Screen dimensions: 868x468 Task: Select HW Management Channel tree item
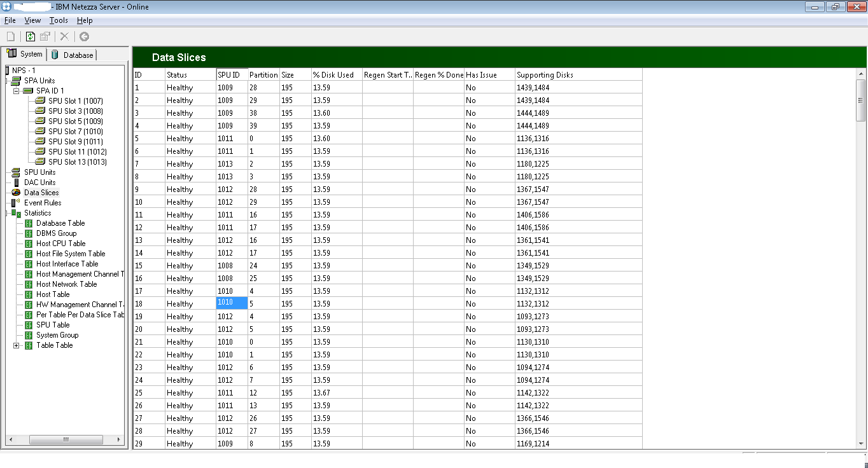click(80, 305)
